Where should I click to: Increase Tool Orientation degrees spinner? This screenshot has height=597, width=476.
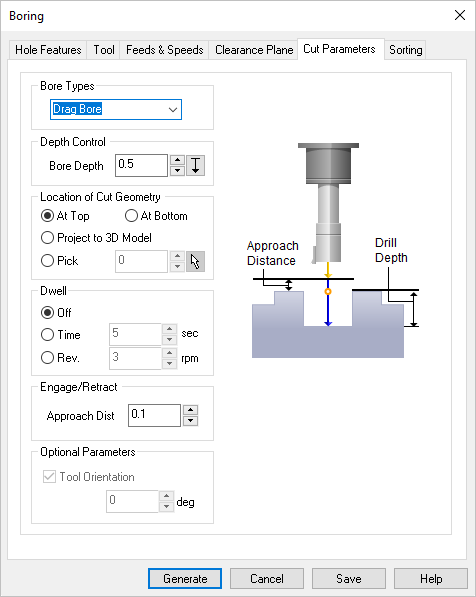point(166,496)
